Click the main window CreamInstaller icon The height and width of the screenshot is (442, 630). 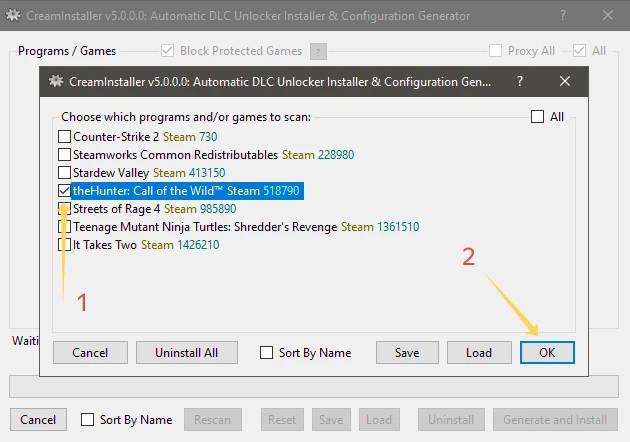(x=13, y=15)
